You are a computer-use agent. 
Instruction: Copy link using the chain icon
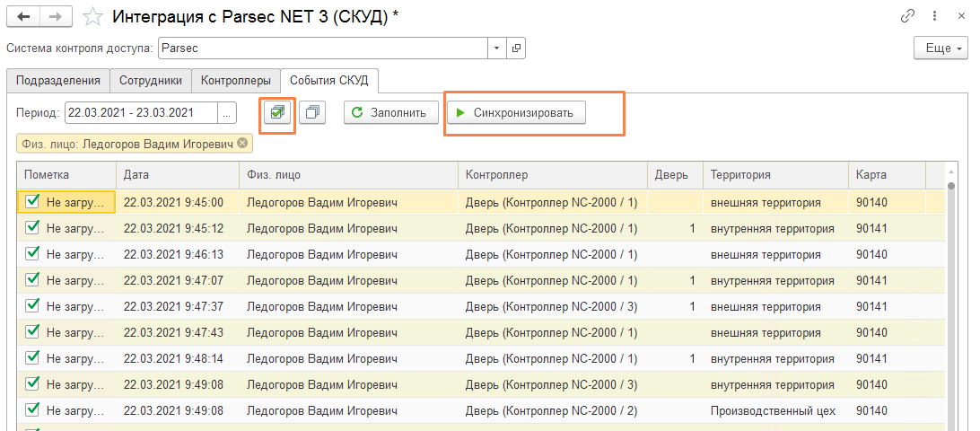coord(908,16)
